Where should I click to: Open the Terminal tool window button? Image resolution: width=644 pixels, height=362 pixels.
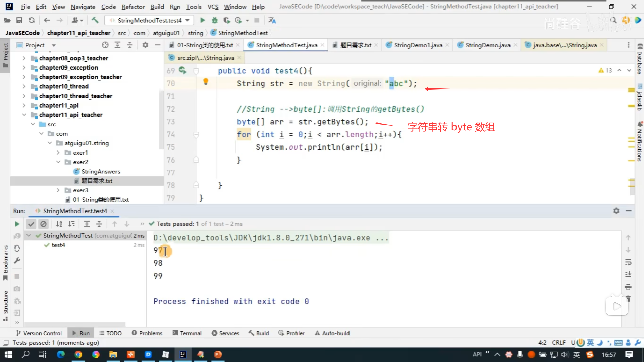(187, 333)
